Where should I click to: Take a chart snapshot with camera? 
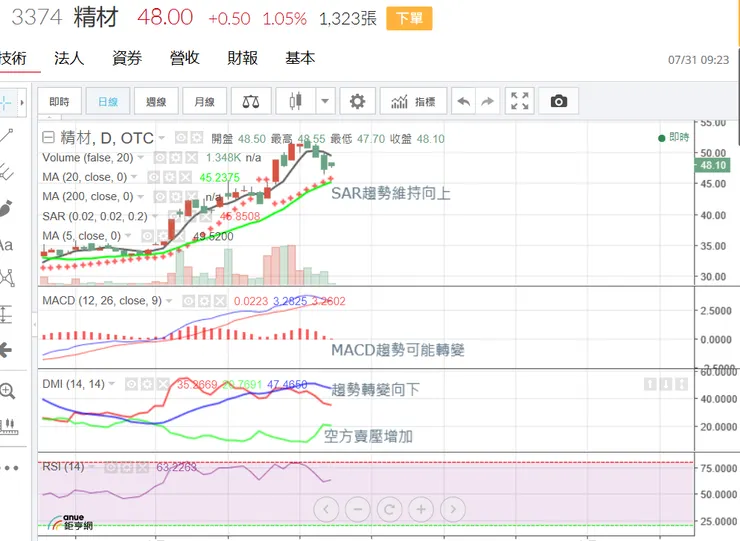pos(559,101)
